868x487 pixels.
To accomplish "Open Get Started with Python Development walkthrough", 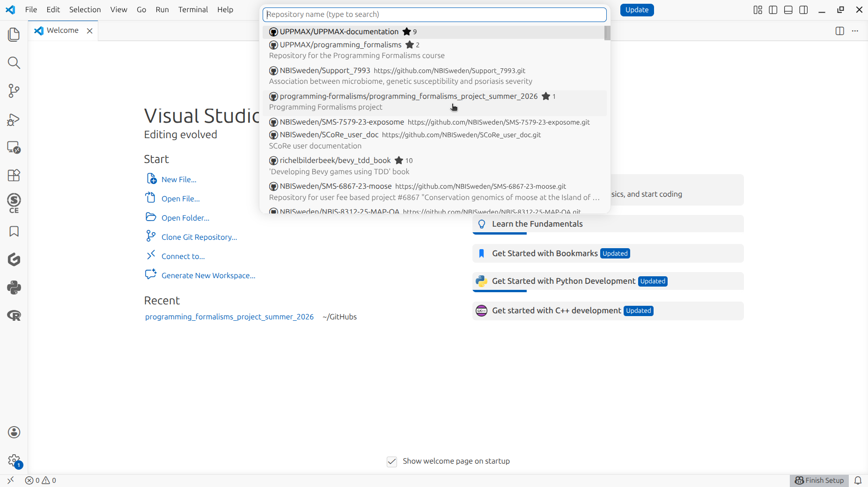I will pyautogui.click(x=608, y=281).
